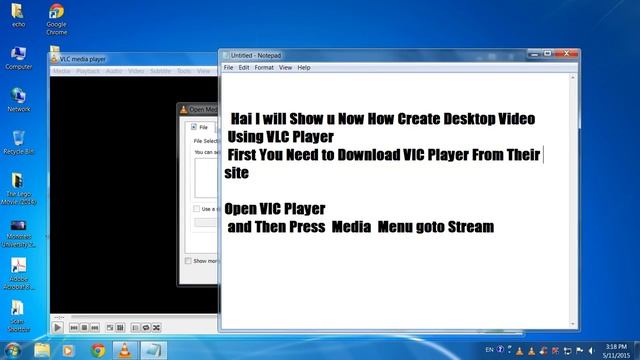Open Google Chrome from taskbar
640x360 pixels.
(98, 350)
